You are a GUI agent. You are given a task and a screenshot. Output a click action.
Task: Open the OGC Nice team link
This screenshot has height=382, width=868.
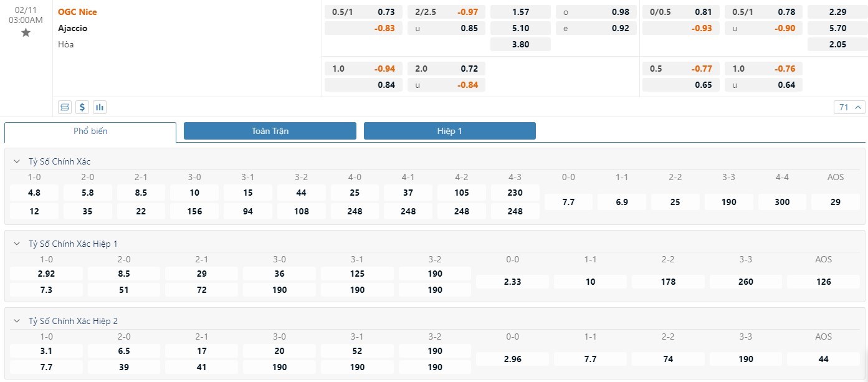(x=77, y=12)
